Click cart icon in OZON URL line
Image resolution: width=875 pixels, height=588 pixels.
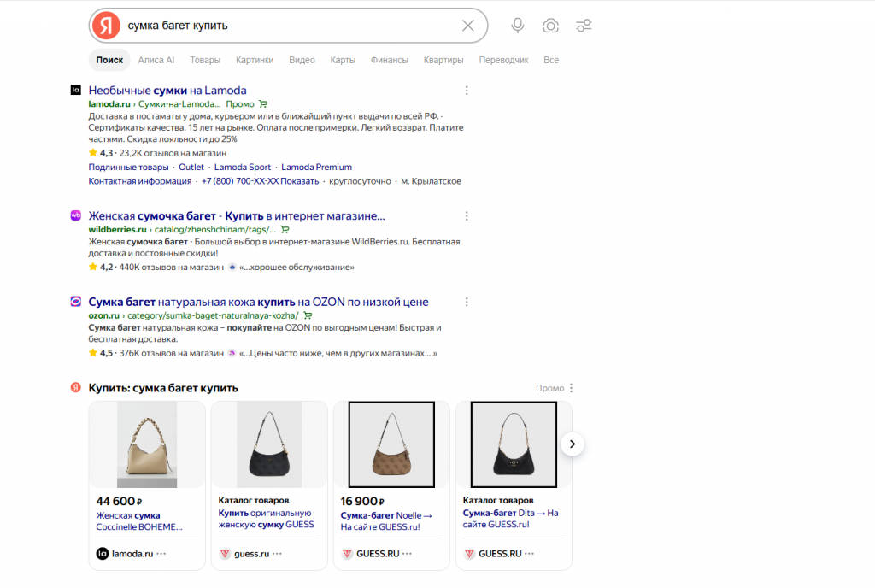tap(308, 315)
